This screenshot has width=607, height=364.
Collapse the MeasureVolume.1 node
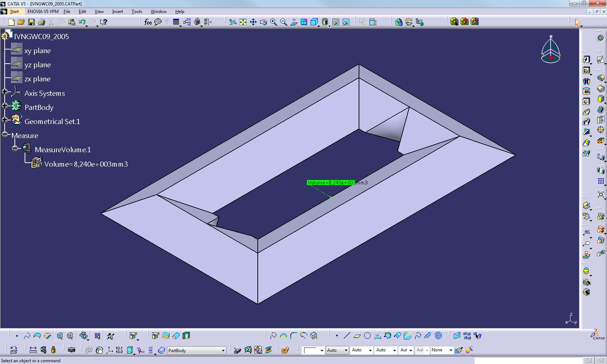click(x=15, y=148)
